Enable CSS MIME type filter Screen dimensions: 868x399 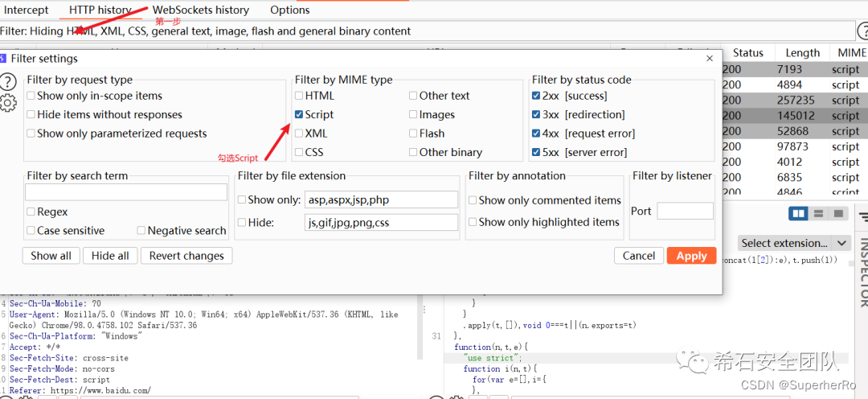tap(299, 152)
